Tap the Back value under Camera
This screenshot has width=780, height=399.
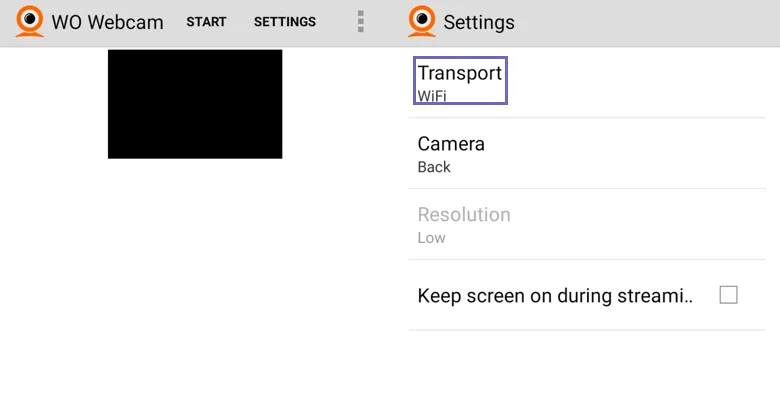[434, 167]
